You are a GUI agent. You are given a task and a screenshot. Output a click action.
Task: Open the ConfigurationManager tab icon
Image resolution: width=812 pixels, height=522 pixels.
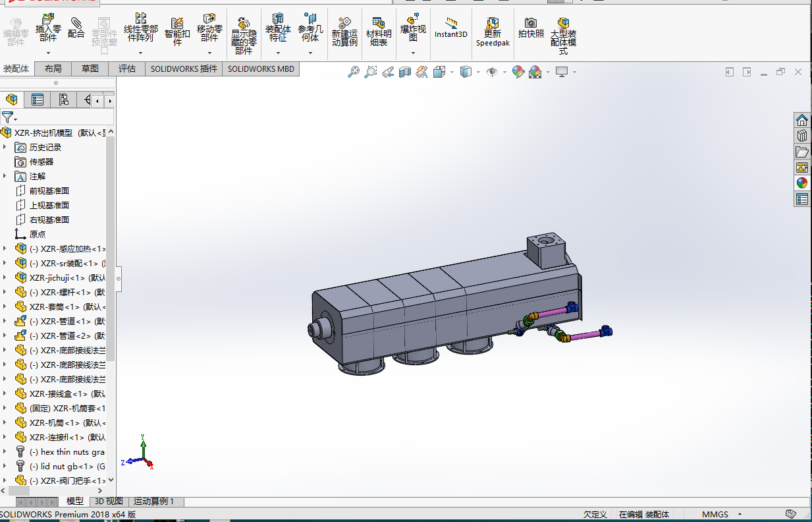(x=63, y=100)
